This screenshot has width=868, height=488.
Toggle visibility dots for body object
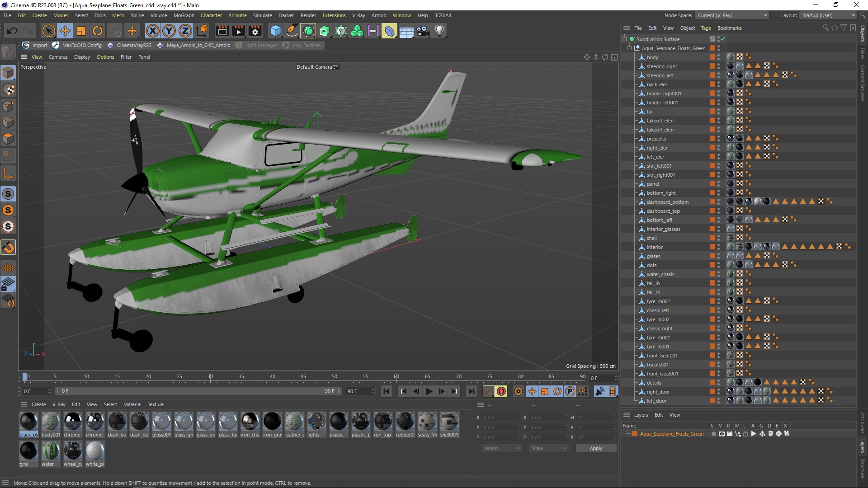pos(718,57)
